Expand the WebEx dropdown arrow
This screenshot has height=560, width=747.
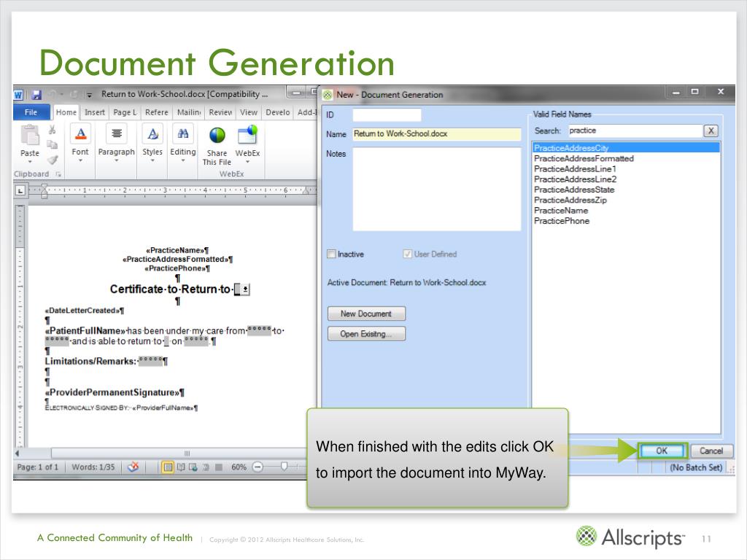tap(247, 162)
